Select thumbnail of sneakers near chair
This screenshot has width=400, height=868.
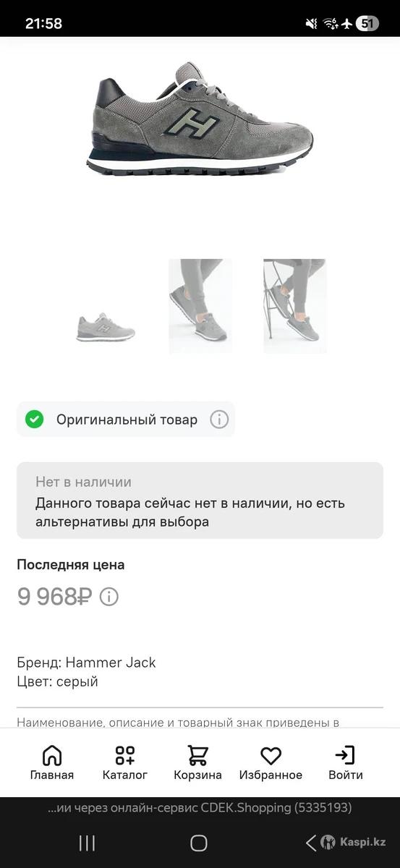coord(295,306)
